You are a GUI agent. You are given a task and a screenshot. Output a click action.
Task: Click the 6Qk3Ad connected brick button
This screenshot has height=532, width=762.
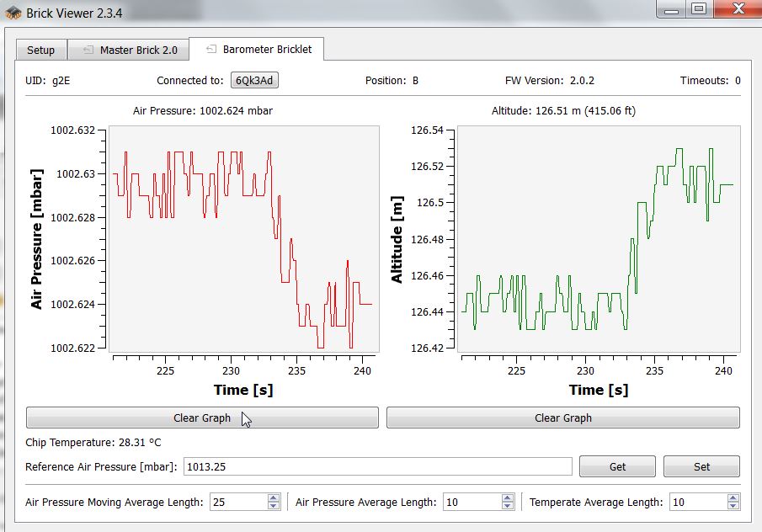click(x=255, y=81)
